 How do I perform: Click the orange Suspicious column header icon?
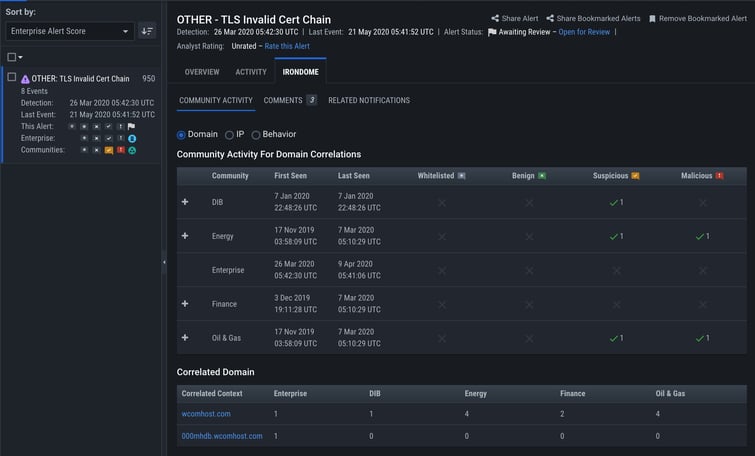pyautogui.click(x=635, y=176)
